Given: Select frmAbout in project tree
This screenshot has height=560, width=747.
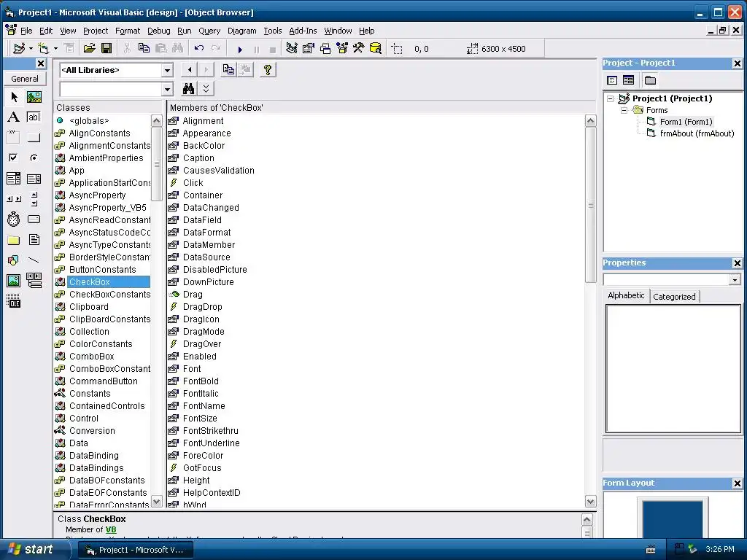Looking at the screenshot, I should 697,134.
